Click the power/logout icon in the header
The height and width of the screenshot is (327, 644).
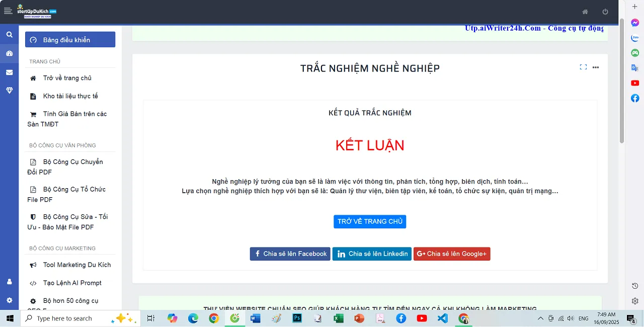pyautogui.click(x=605, y=12)
